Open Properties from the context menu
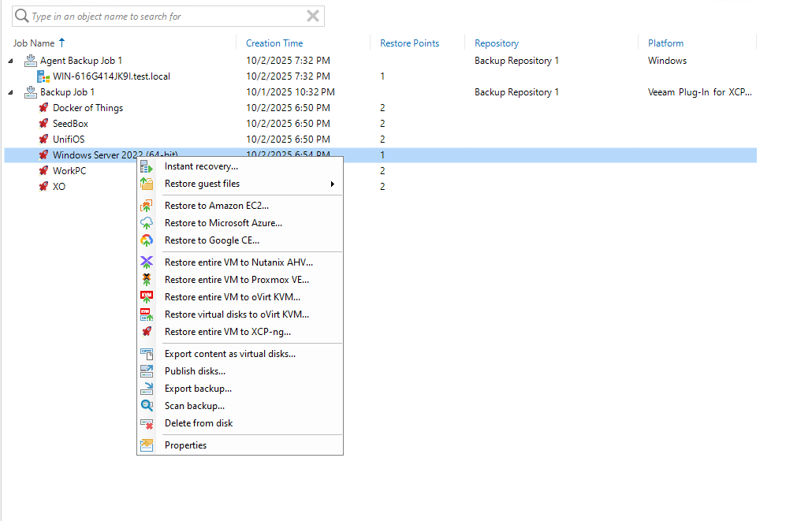Image resolution: width=812 pixels, height=521 pixels. point(185,445)
